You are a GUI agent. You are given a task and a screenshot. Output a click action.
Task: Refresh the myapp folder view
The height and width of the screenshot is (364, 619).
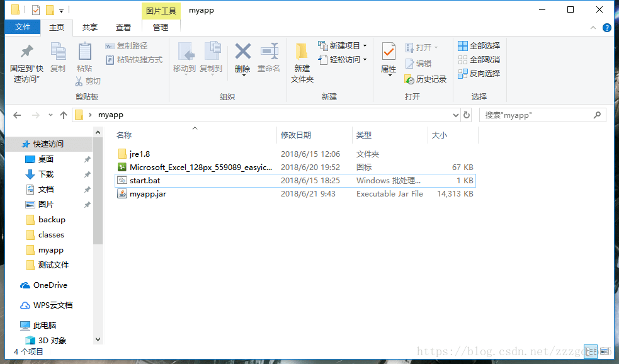(467, 115)
